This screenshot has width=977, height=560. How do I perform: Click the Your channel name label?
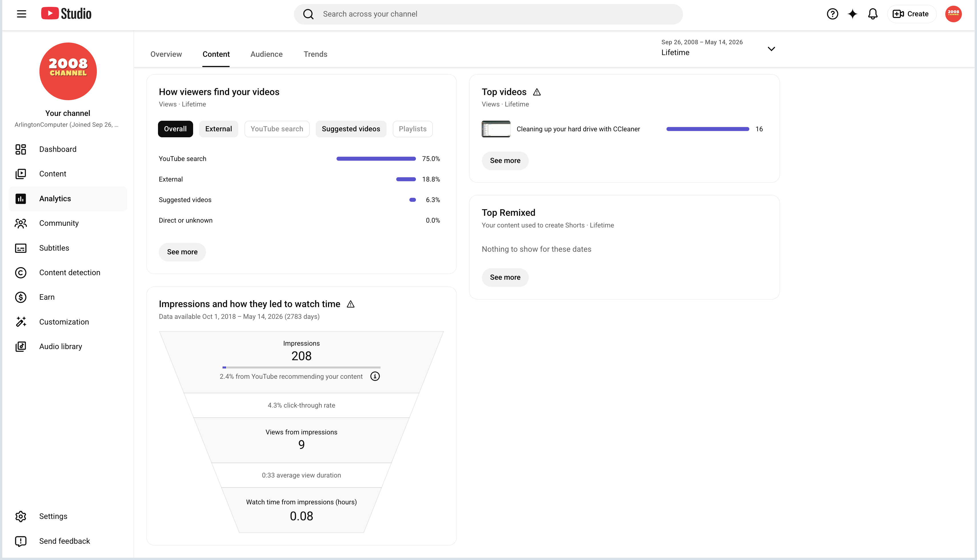coord(68,113)
